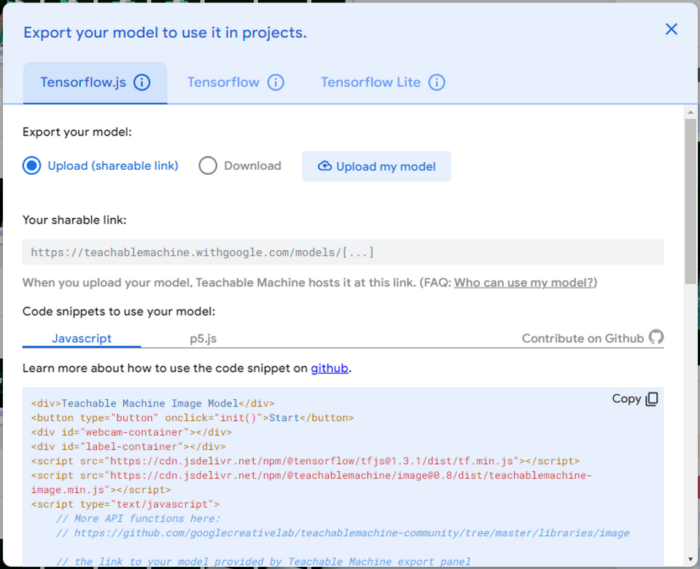
Task: Open the Who can use my model? link
Action: pos(524,282)
